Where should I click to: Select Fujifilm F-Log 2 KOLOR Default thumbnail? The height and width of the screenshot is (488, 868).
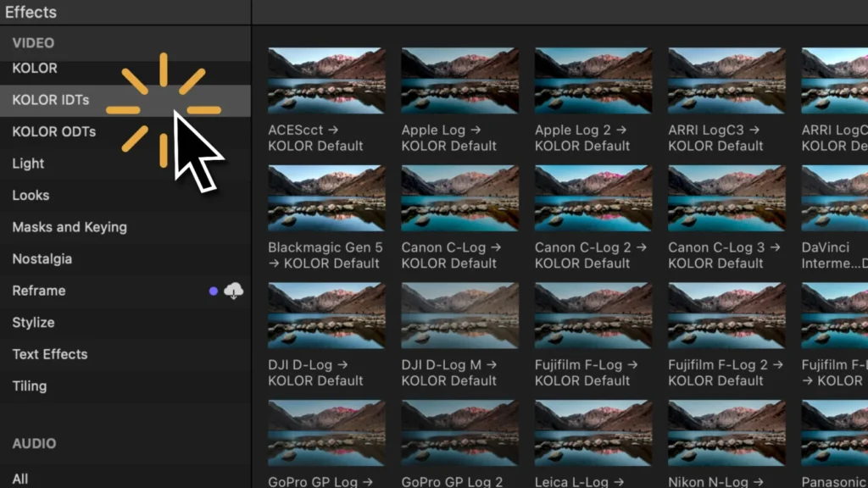point(726,315)
